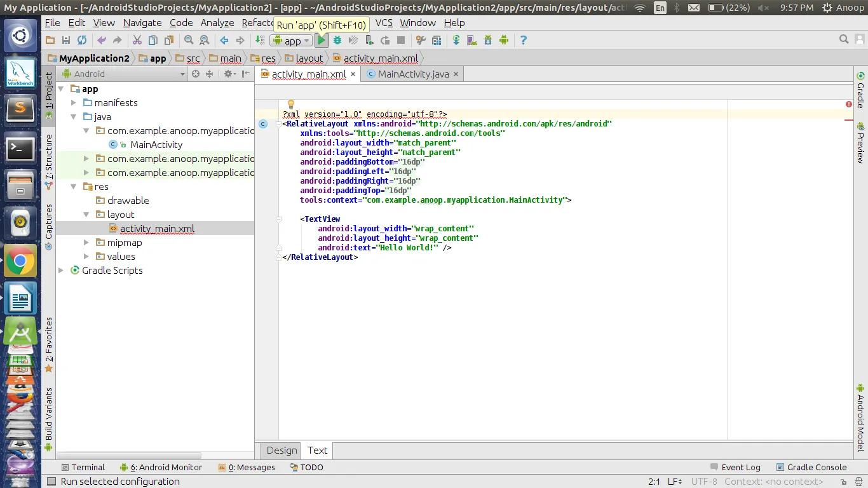
Task: Click the Cut scissors icon
Action: [137, 40]
